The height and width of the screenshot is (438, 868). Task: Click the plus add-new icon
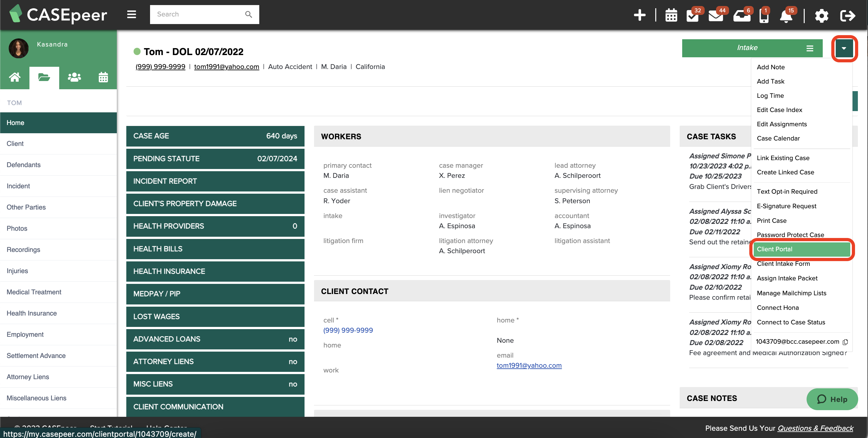[639, 15]
